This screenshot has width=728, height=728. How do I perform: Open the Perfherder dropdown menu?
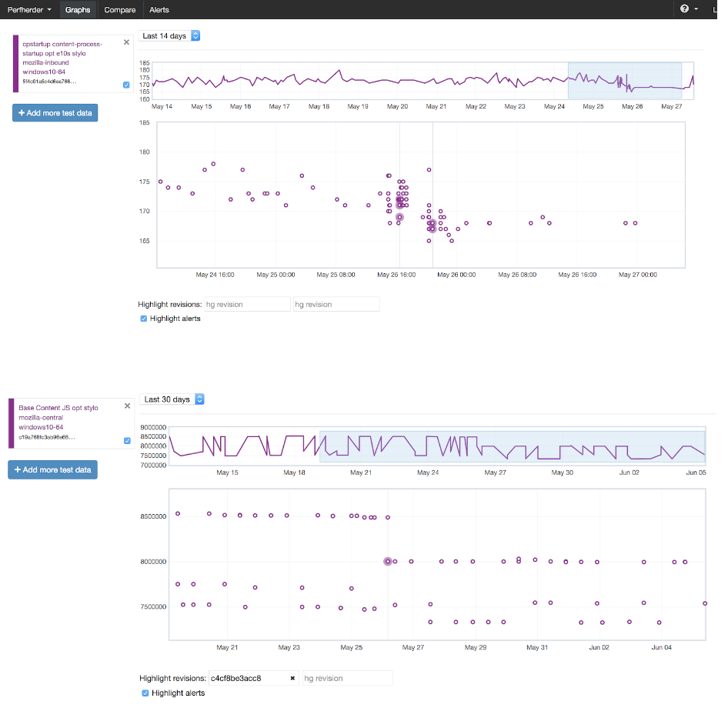[x=29, y=10]
